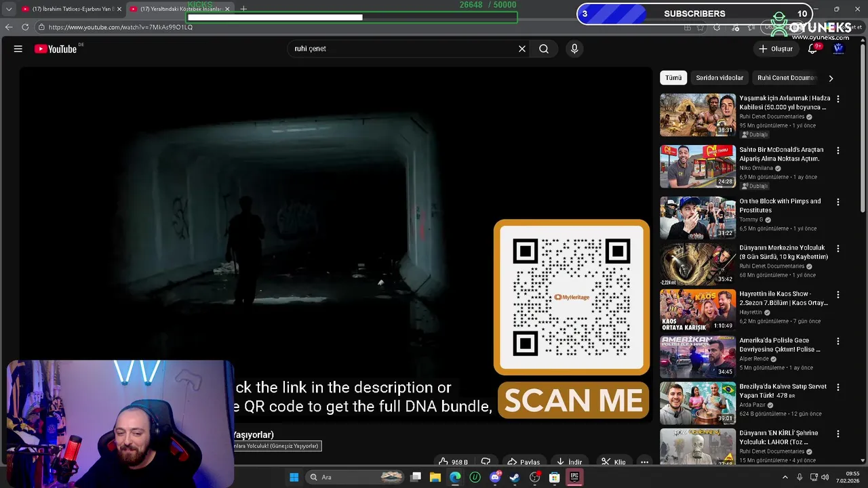Clear the search text with X
This screenshot has height=488, width=868.
tap(522, 49)
